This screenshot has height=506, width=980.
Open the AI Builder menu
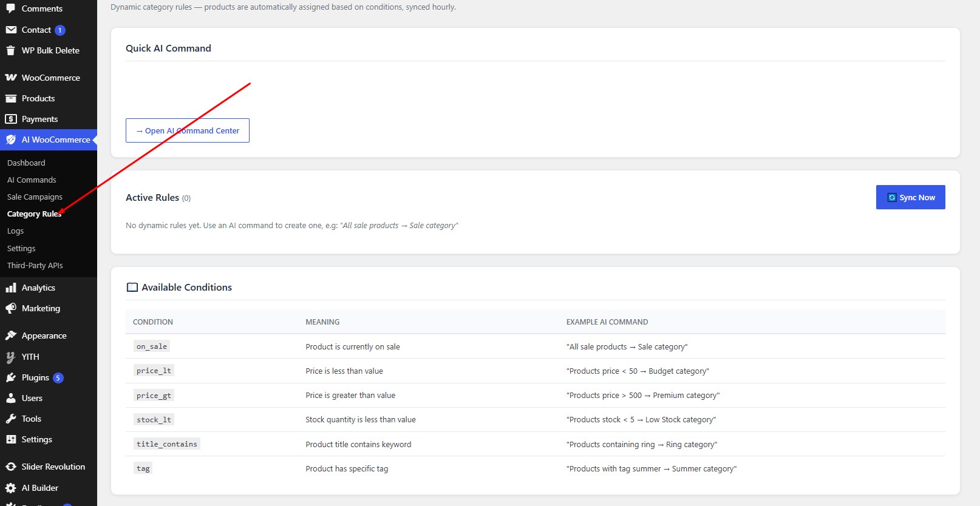49,488
